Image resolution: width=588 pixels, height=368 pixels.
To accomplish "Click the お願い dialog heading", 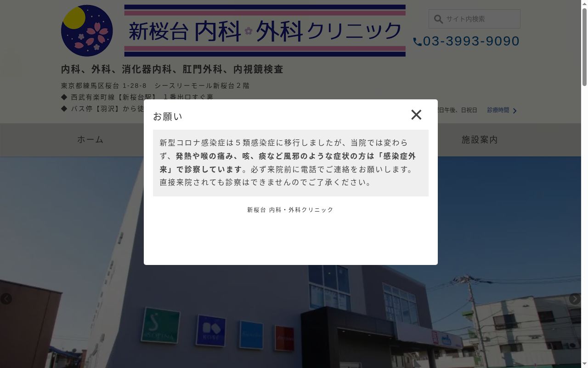I will click(x=168, y=116).
